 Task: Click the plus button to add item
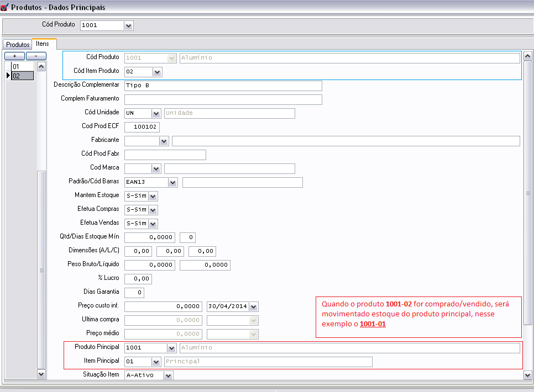[x=14, y=56]
